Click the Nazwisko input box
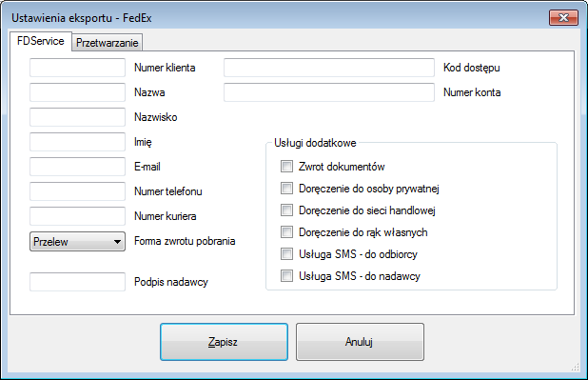This screenshot has width=588, height=380. (77, 117)
